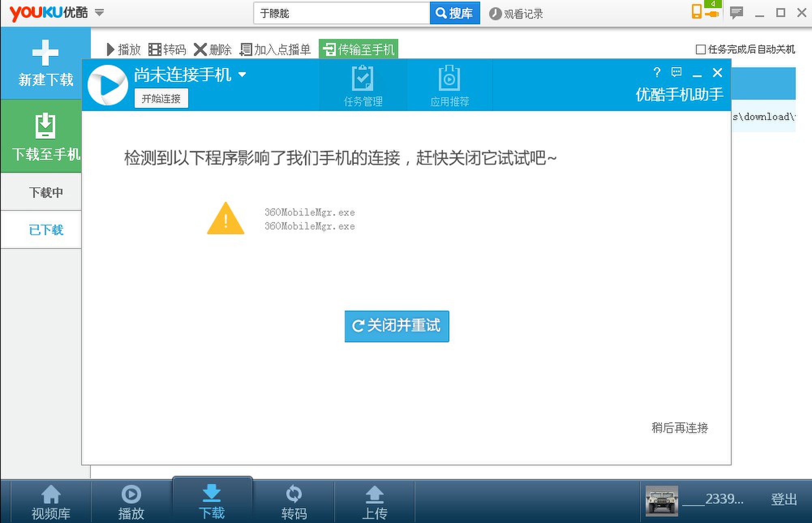Open 观看记录 viewing history

[x=515, y=13]
